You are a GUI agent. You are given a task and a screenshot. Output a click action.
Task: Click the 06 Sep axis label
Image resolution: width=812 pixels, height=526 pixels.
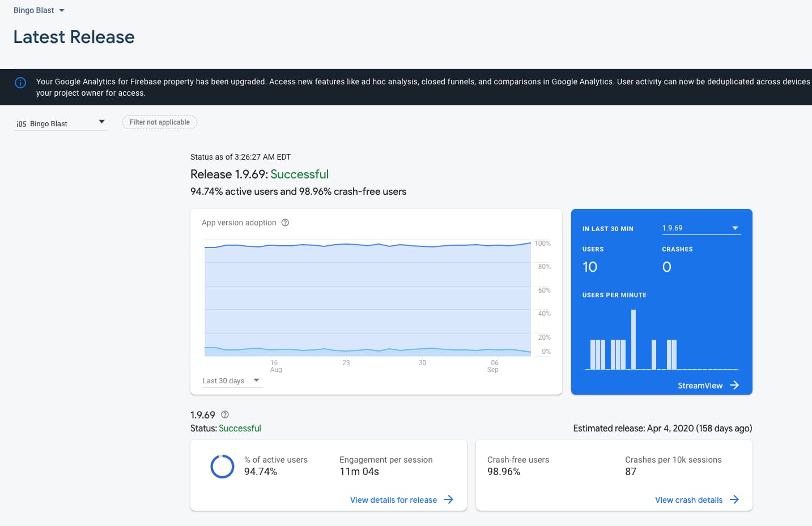pyautogui.click(x=494, y=366)
